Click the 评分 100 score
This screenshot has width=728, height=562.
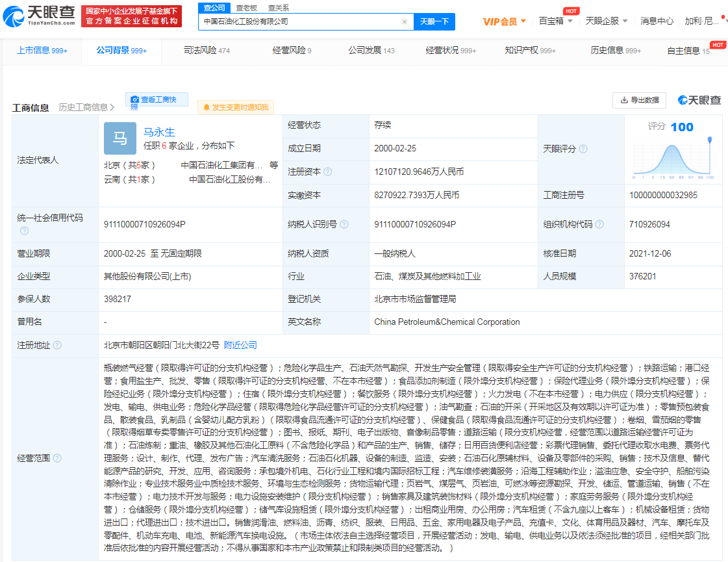[670, 127]
